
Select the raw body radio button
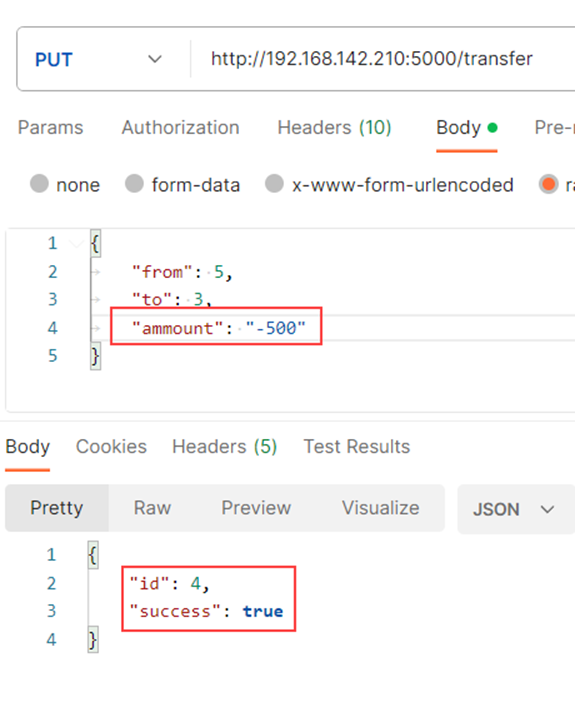coord(549,184)
